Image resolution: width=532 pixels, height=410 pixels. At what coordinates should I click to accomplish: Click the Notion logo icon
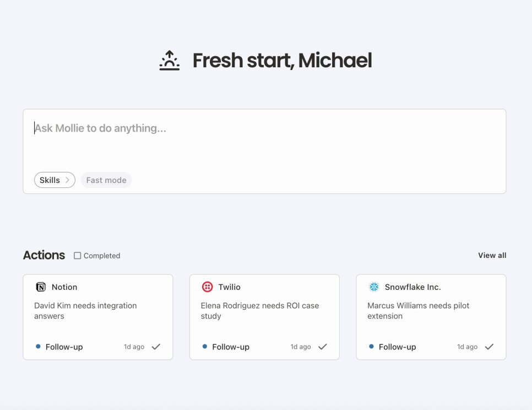[x=41, y=287]
